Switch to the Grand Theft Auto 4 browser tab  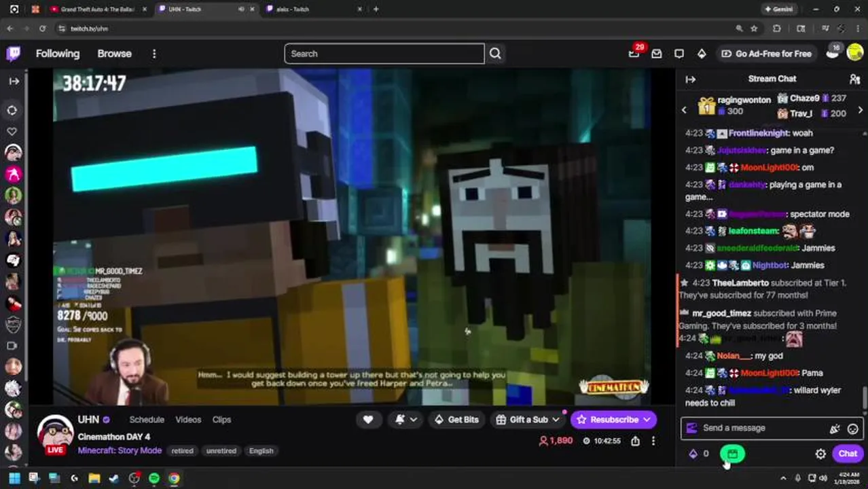click(x=98, y=10)
